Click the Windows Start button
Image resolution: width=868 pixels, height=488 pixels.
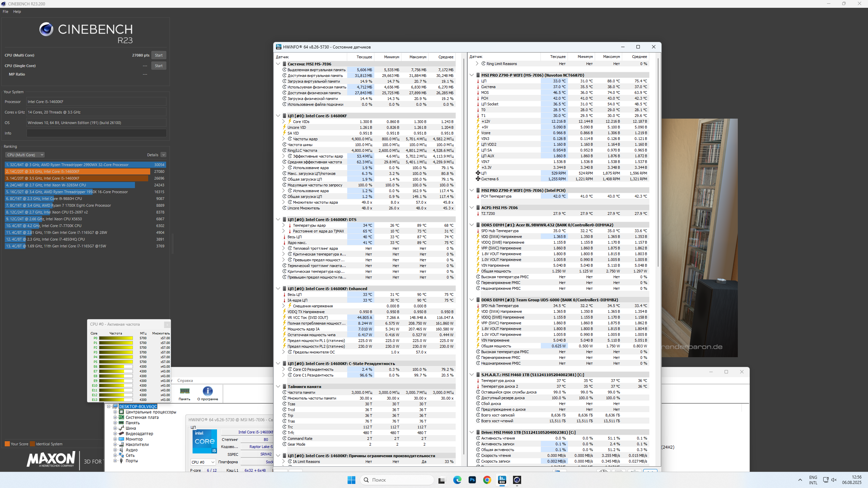(x=351, y=480)
